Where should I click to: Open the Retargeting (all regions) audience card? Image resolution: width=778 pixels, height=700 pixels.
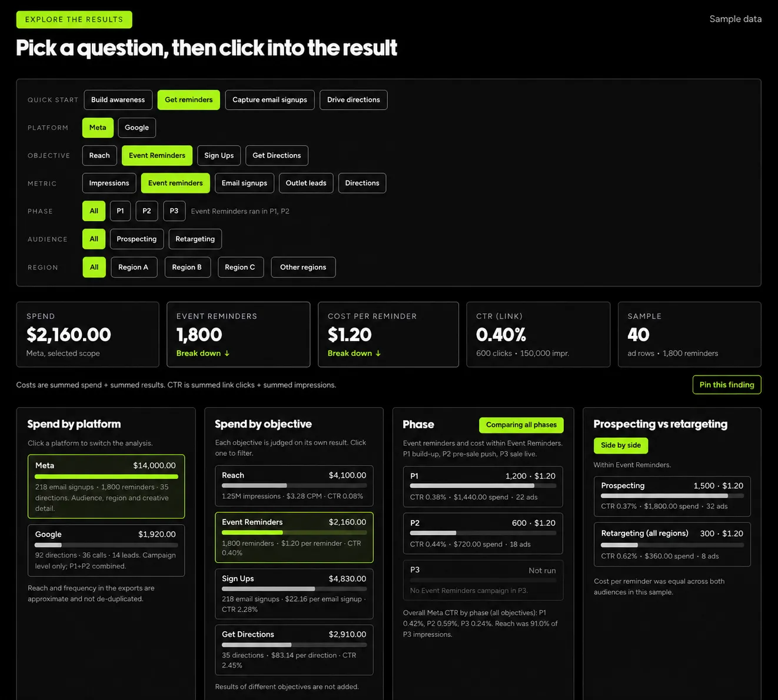672,545
